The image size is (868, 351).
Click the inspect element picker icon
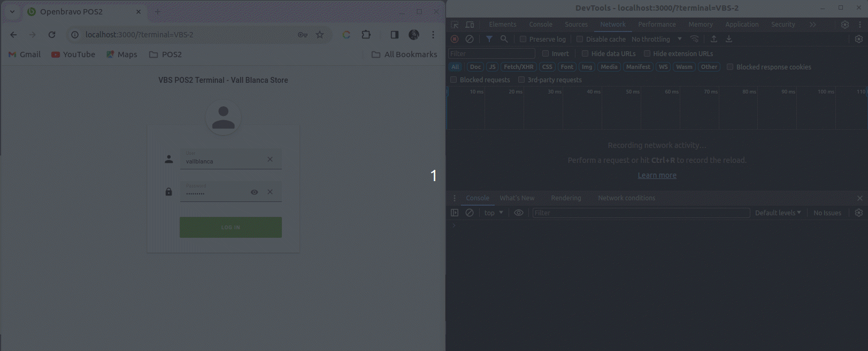click(455, 25)
